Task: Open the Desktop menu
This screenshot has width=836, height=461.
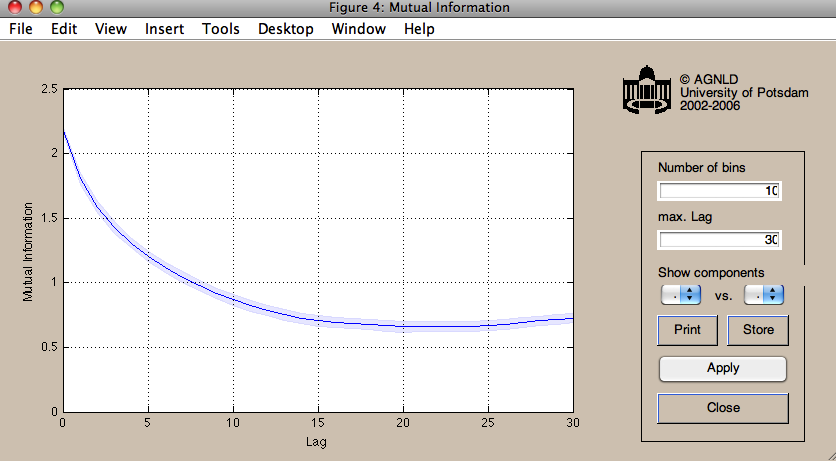Action: (x=286, y=29)
